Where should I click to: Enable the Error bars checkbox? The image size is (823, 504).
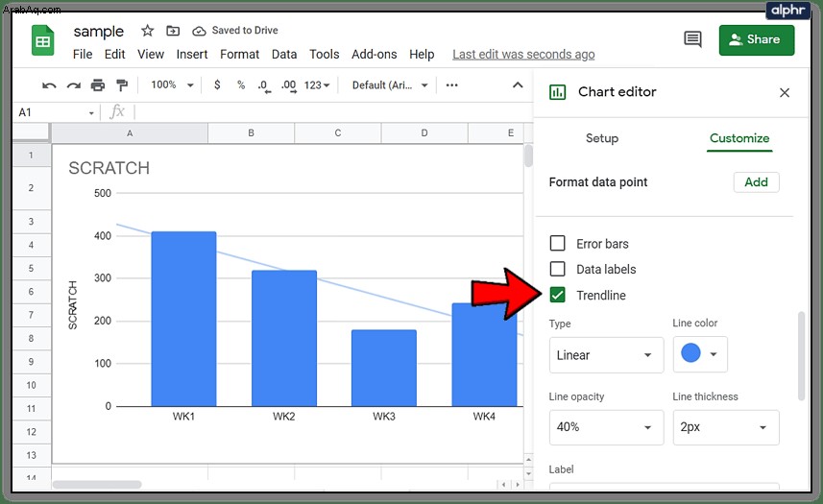[557, 243]
